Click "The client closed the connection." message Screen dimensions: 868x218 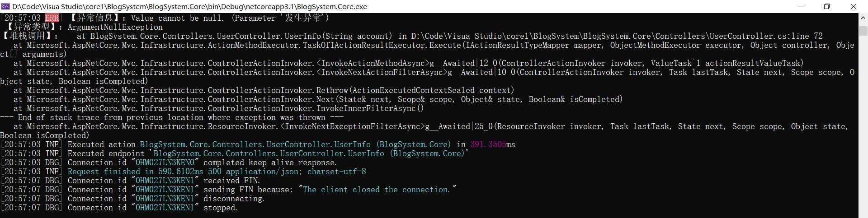click(x=377, y=190)
